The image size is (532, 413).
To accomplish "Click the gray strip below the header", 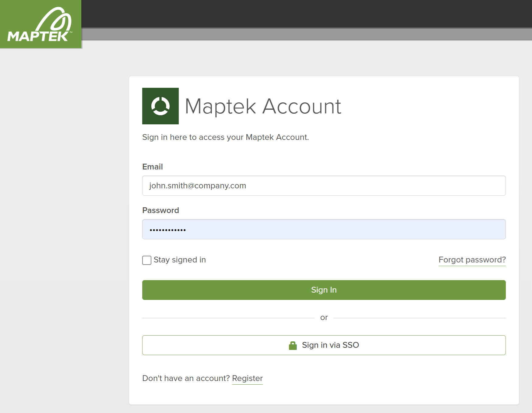I will (305, 34).
